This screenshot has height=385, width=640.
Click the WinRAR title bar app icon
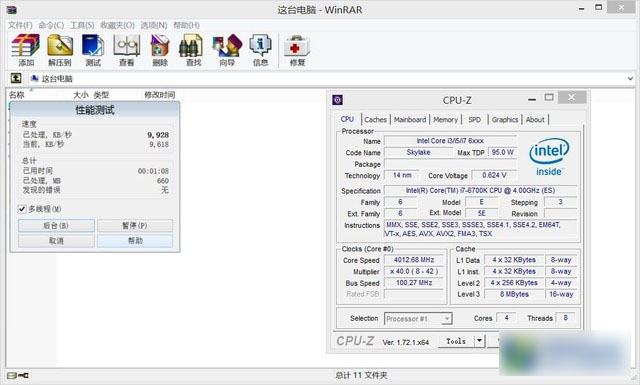12,9
